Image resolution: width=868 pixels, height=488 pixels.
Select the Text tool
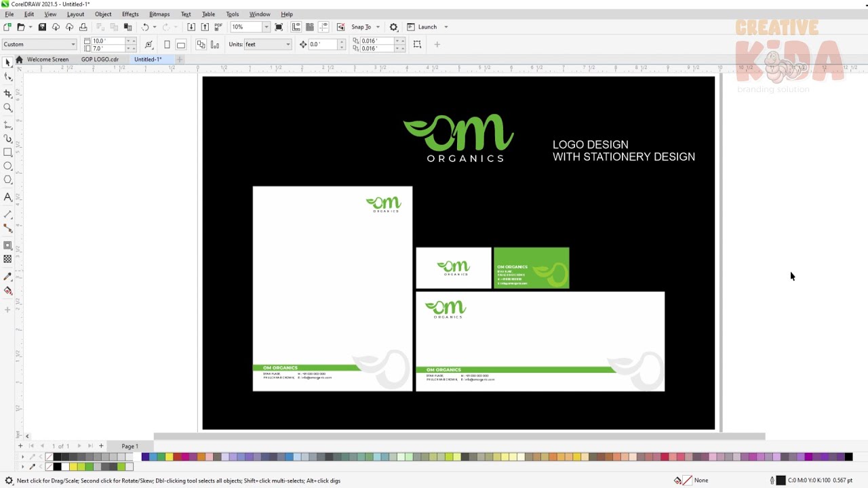[x=7, y=197]
